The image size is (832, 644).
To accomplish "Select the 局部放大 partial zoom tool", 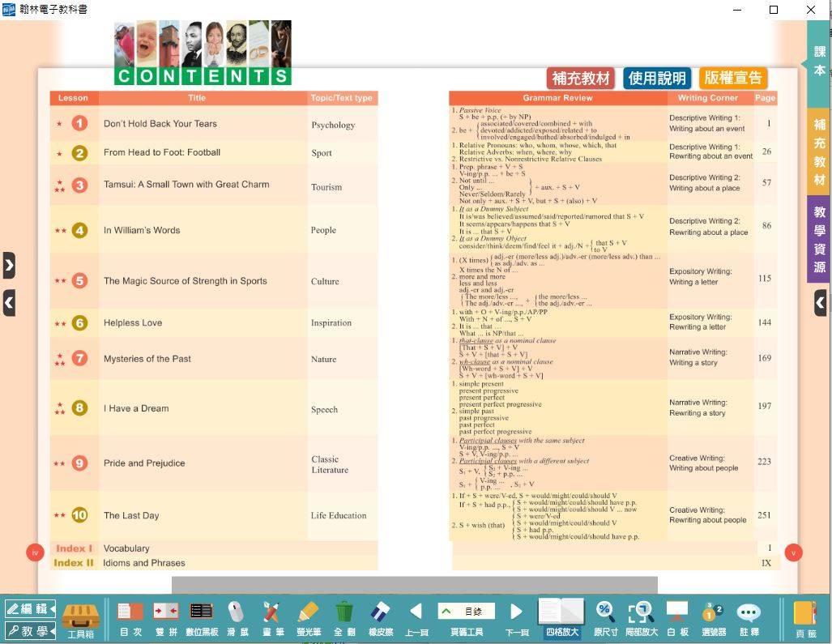I will (641, 620).
